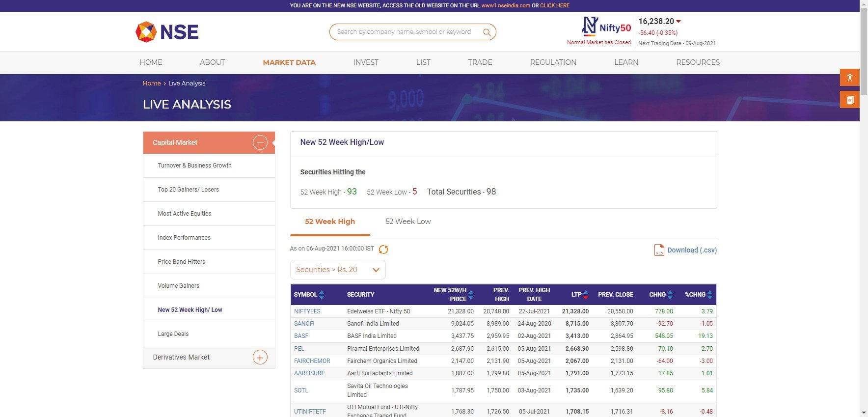The height and width of the screenshot is (417, 868).
Task: Switch to the 52 Week Low tab
Action: (x=408, y=222)
